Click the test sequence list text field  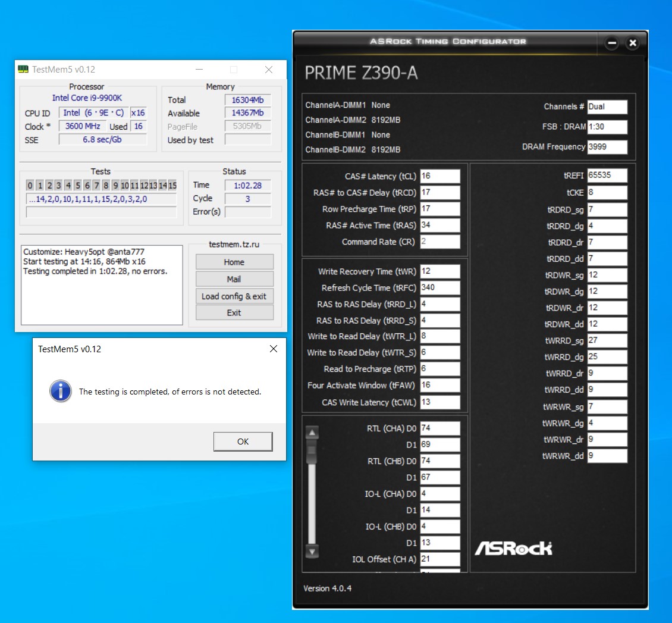tap(101, 199)
